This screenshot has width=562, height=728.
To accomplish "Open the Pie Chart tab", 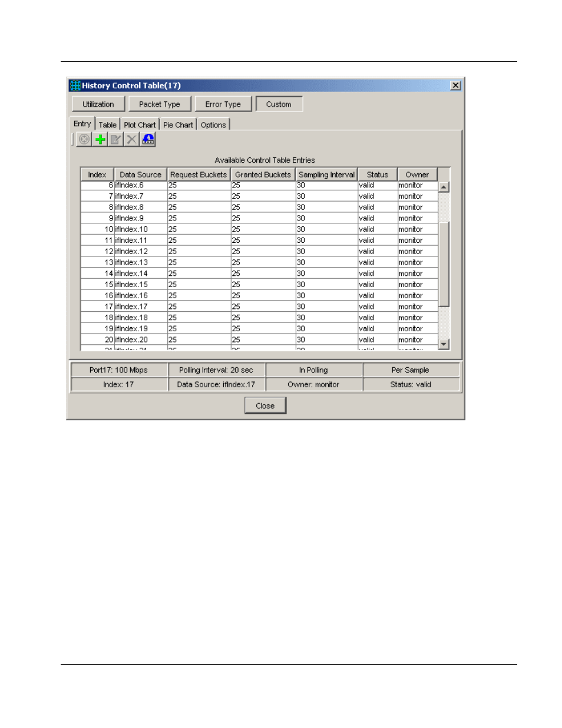I will [x=178, y=125].
